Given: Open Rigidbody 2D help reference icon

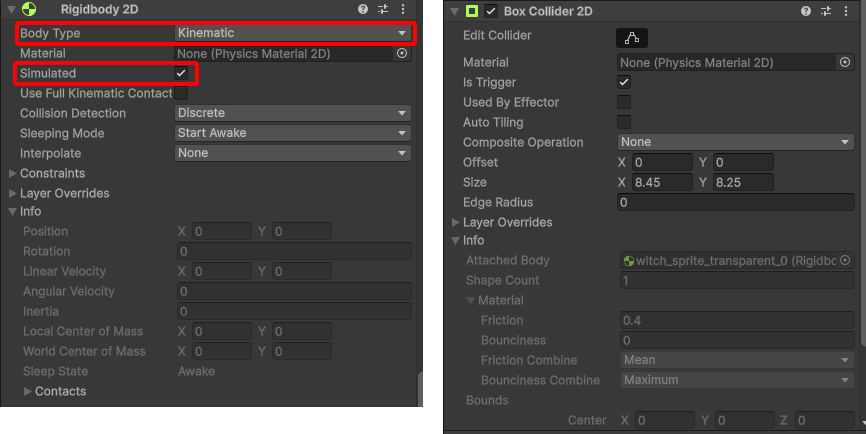Looking at the screenshot, I should tap(363, 9).
